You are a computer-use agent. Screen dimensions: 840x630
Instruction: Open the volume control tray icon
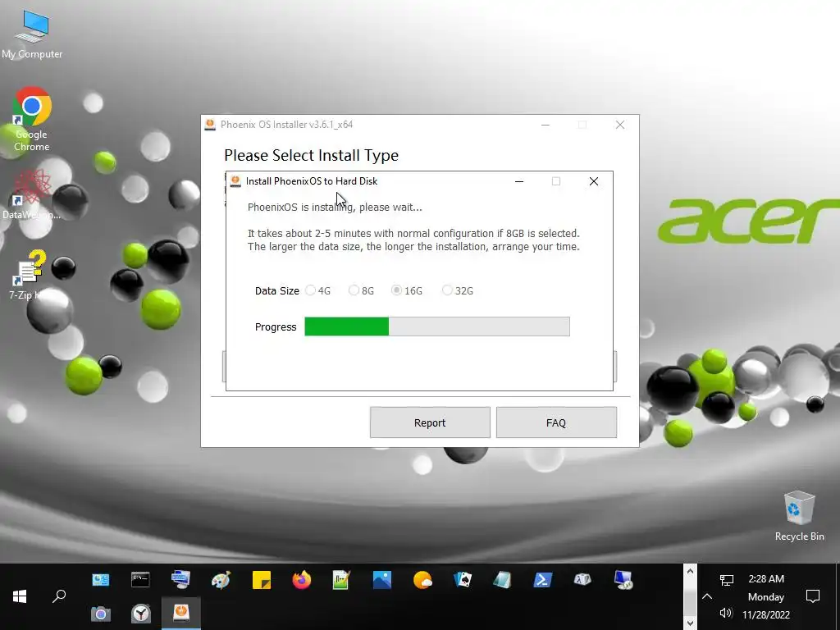726,612
